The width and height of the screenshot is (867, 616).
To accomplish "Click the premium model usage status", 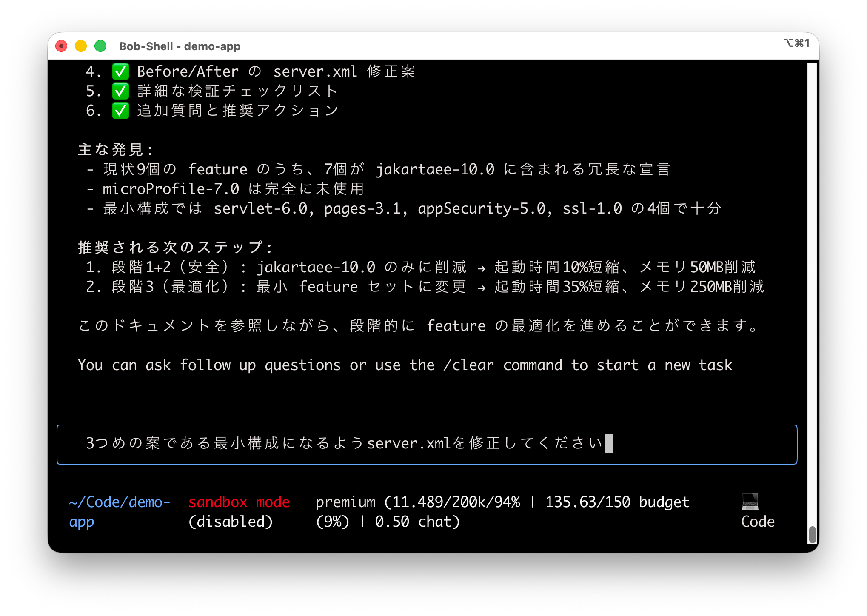I will pos(345,502).
